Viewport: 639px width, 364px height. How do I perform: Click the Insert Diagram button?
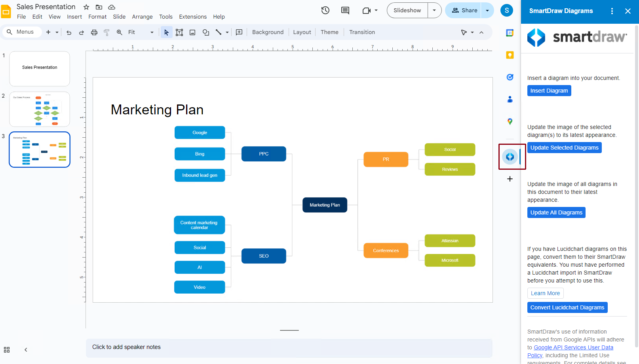tap(549, 91)
